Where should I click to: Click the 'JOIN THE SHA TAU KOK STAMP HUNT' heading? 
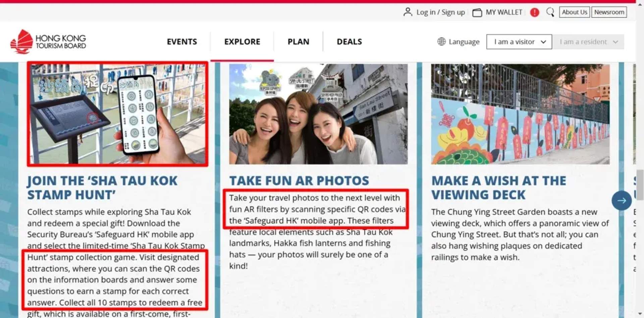click(x=102, y=188)
